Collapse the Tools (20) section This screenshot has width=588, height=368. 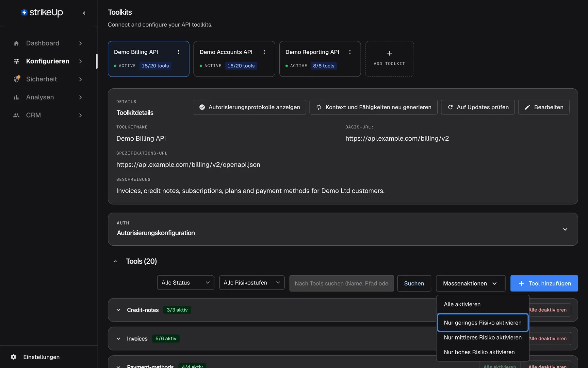(x=115, y=261)
